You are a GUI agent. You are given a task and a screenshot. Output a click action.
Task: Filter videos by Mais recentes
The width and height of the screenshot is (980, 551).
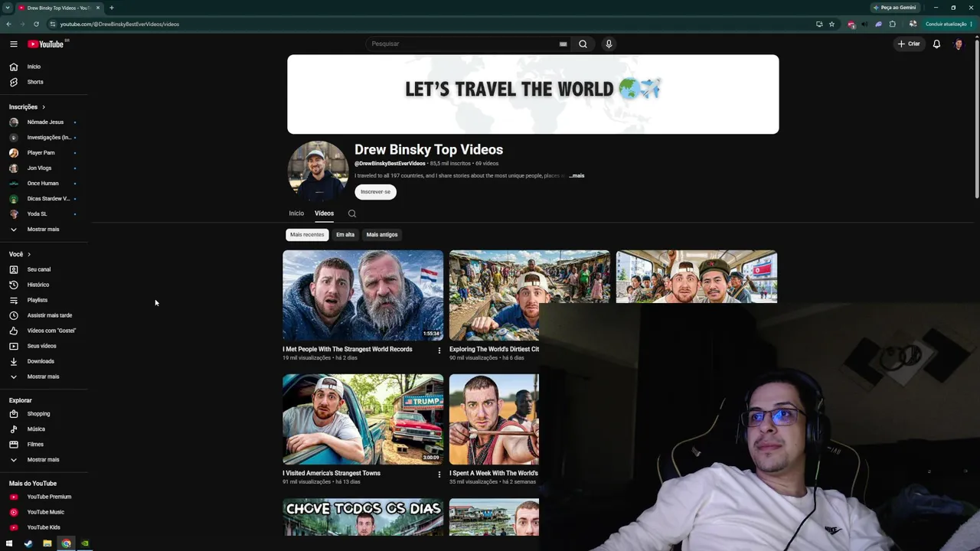pos(307,235)
